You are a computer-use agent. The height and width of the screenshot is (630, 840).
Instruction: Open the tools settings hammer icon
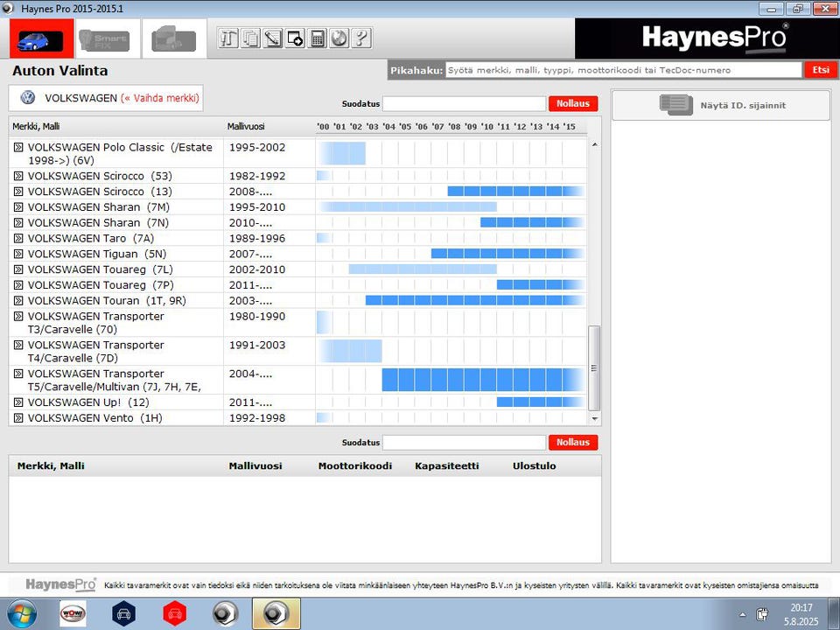228,38
